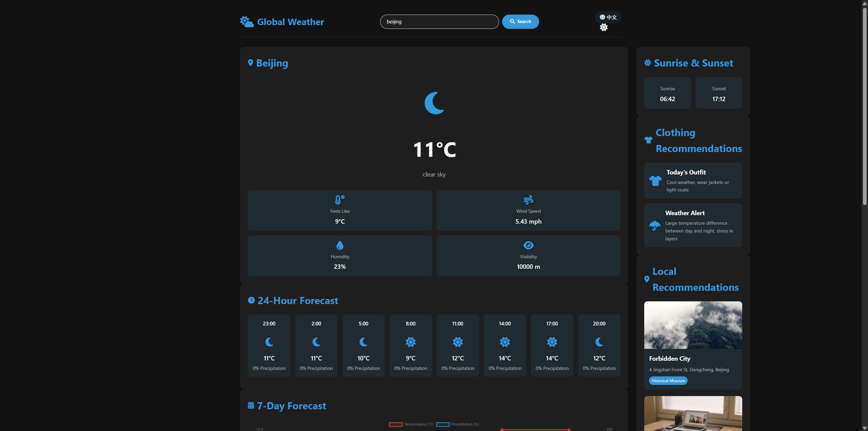
Task: Click the Global Weather logo icon
Action: tap(246, 21)
